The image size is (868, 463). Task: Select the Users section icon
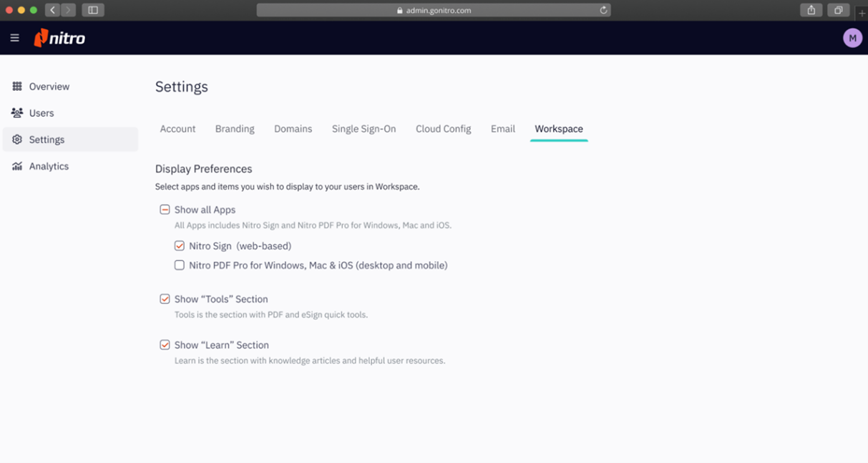tap(16, 112)
